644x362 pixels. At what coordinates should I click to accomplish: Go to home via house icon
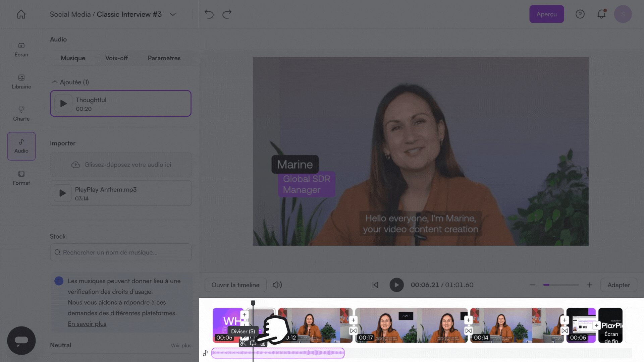(21, 14)
